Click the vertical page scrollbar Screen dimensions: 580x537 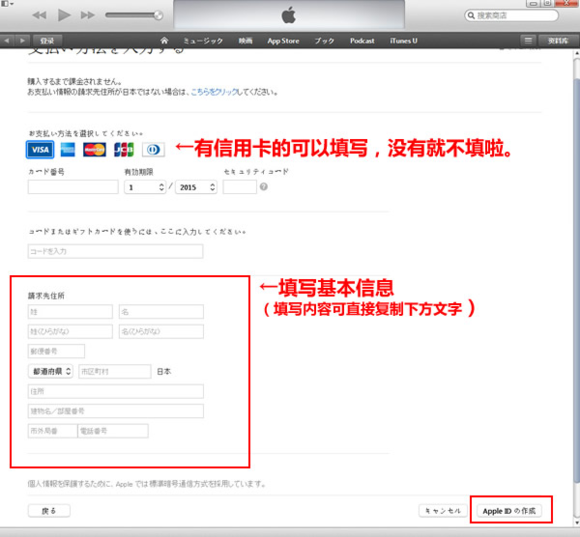click(577, 280)
